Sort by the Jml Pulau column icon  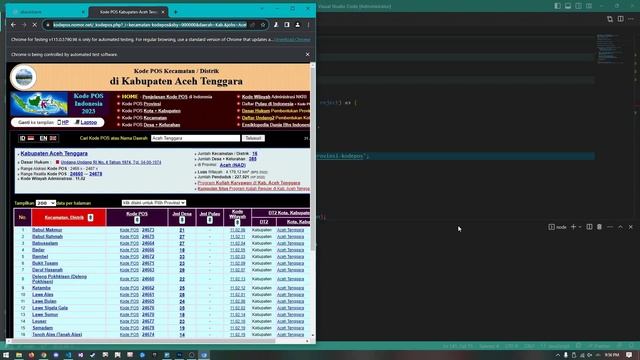pyautogui.click(x=210, y=220)
